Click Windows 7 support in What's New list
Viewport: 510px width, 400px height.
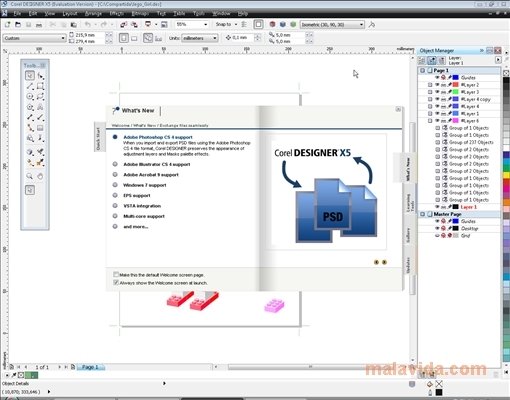[145, 185]
